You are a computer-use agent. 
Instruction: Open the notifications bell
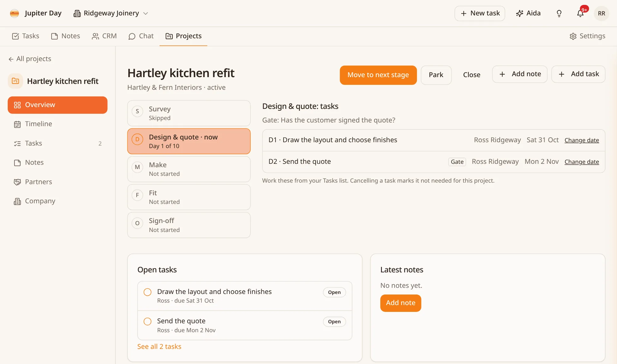(580, 13)
